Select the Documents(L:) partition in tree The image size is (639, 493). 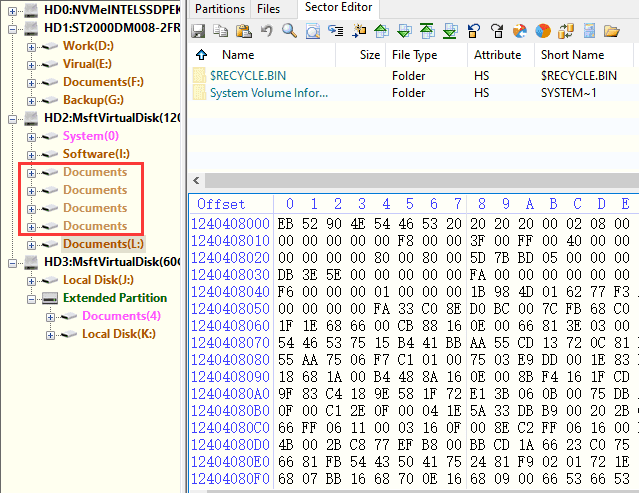tap(103, 244)
